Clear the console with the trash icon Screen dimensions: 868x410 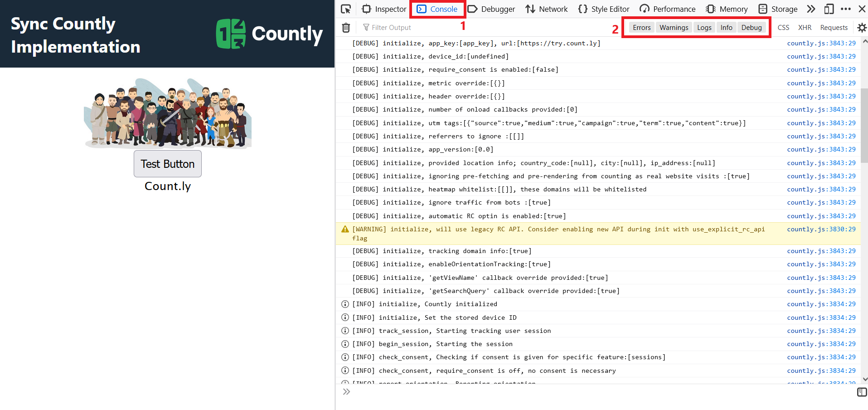coord(346,27)
